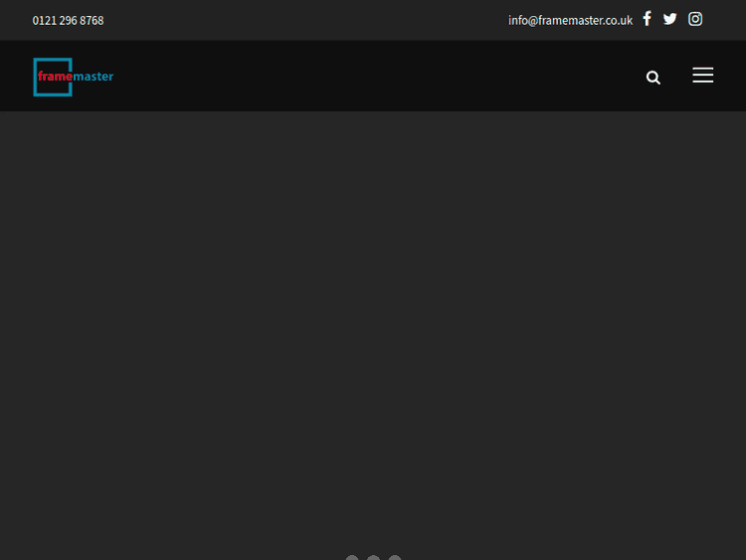Click "framemaster.co.uk" domain in email address
This screenshot has height=560, width=746.
[586, 20]
